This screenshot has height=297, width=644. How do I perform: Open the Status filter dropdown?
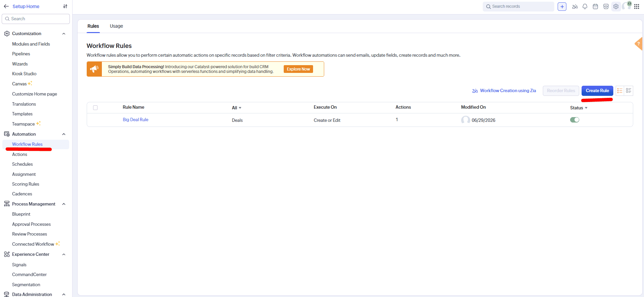click(579, 108)
